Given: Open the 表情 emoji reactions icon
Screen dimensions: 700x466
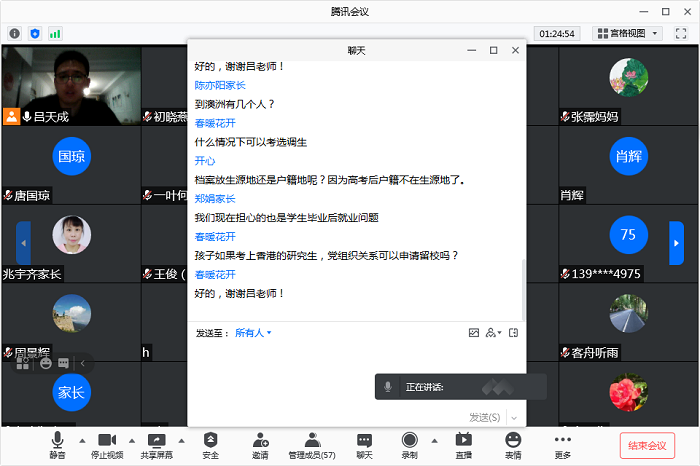Looking at the screenshot, I should point(513,444).
